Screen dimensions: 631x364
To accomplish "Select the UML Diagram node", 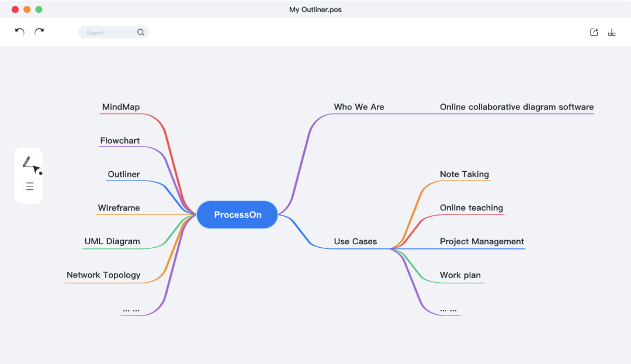I will (x=112, y=241).
